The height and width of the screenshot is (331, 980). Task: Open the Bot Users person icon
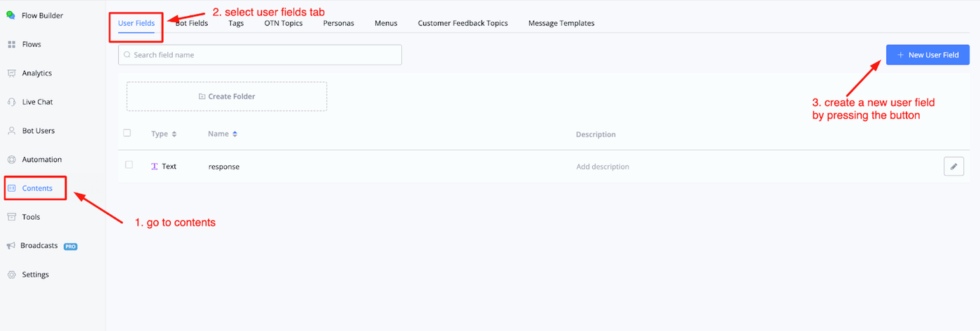(x=11, y=131)
